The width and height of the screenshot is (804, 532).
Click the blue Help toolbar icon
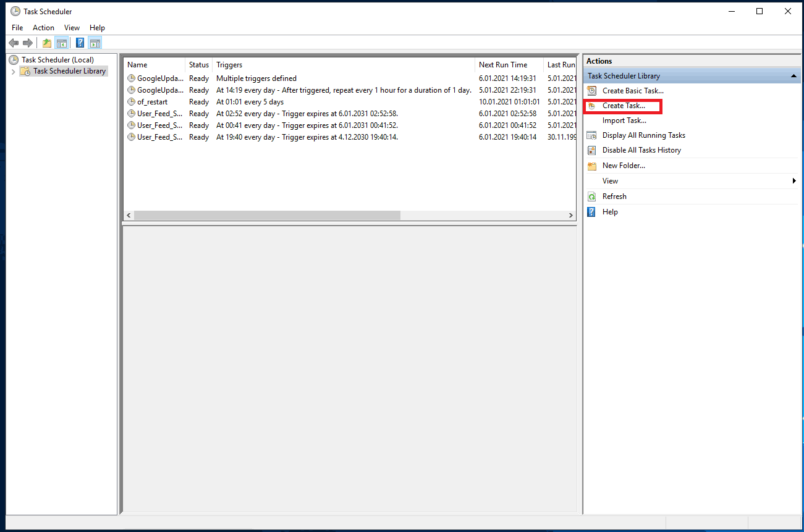click(80, 43)
